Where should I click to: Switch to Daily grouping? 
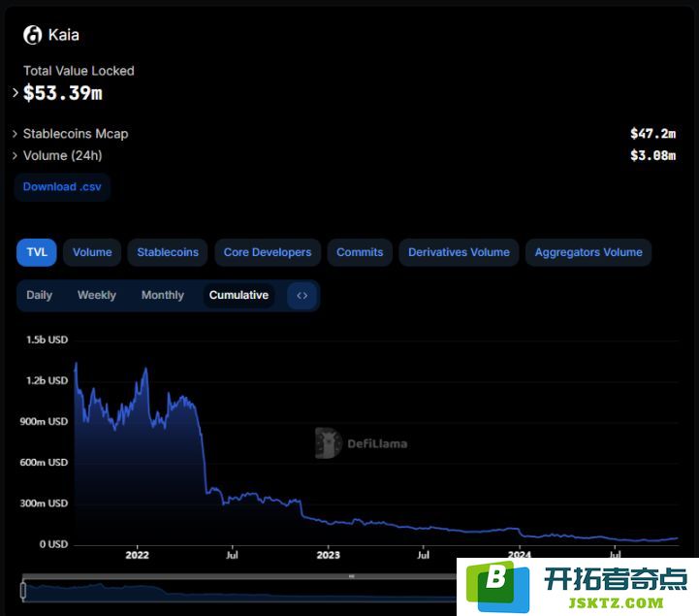pyautogui.click(x=39, y=295)
